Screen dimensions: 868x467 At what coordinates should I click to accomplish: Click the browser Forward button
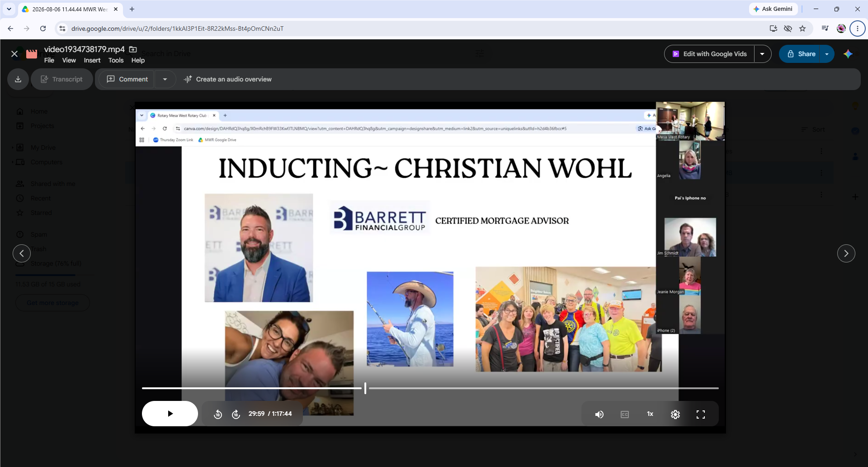coord(27,29)
